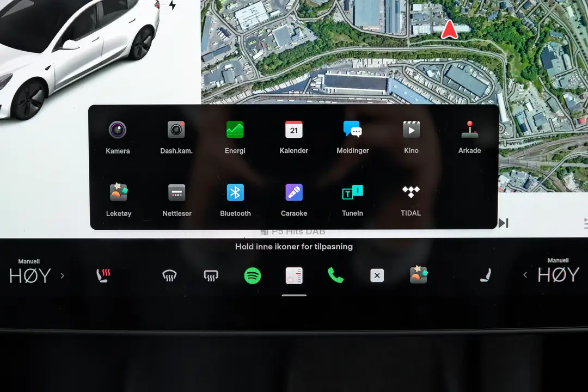This screenshot has width=588, height=392.
Task: Close the app drawer with X icon
Action: pyautogui.click(x=377, y=275)
